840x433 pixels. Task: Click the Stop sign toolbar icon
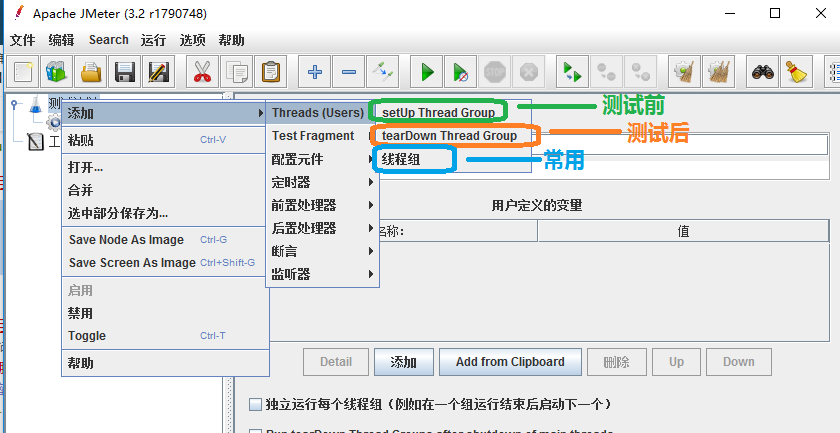[x=494, y=71]
